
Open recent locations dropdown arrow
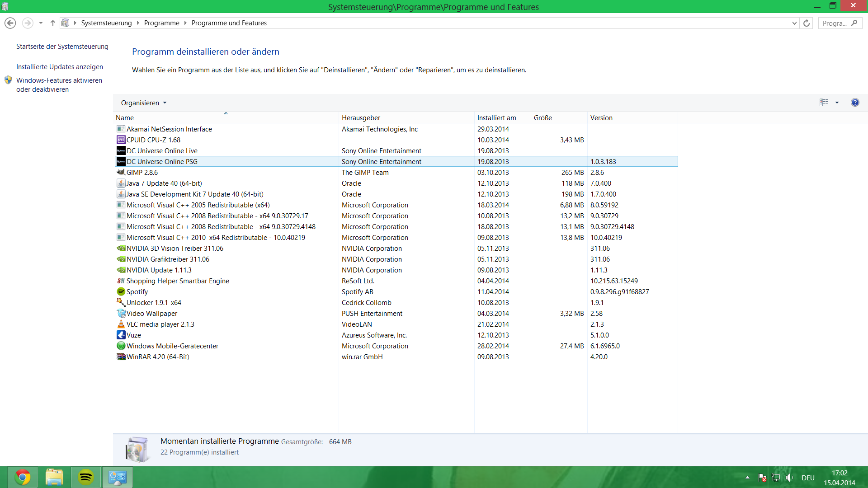(41, 23)
